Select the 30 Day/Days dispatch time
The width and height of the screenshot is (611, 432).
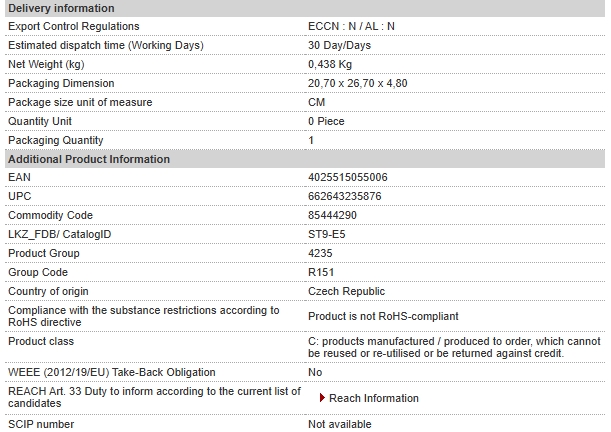coord(339,45)
